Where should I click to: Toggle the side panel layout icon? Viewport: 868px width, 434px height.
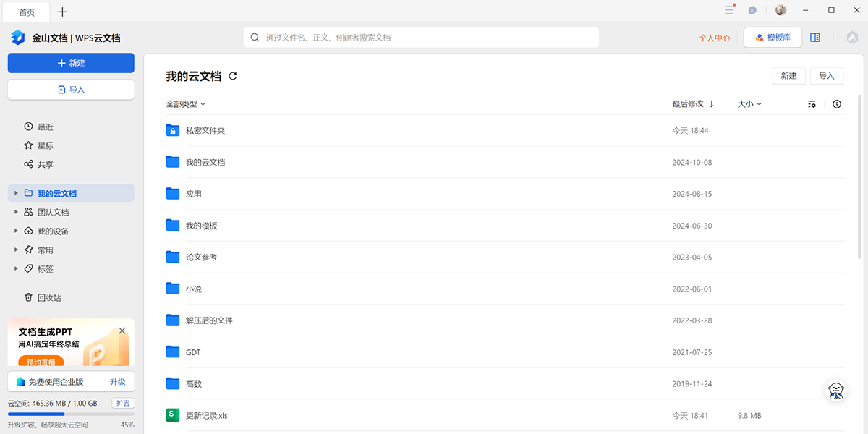pyautogui.click(x=815, y=38)
